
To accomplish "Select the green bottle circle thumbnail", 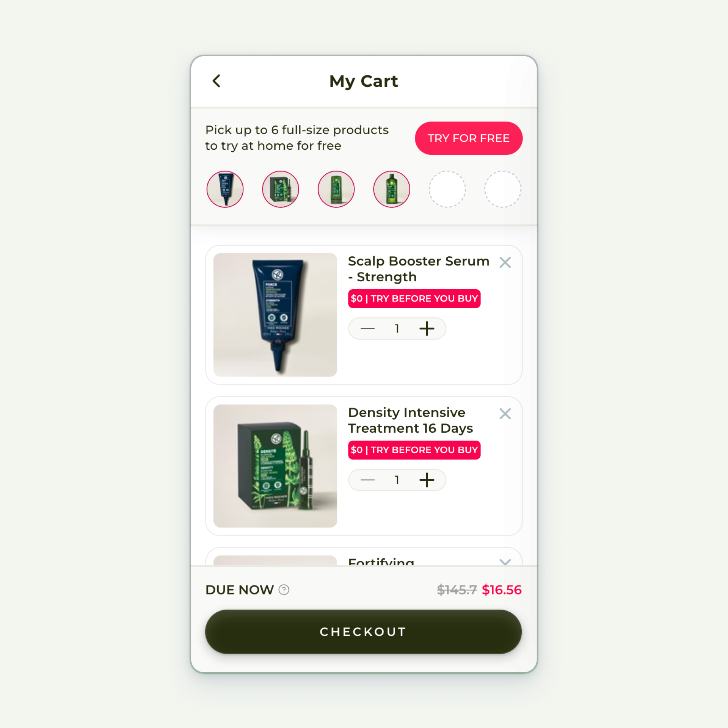I will [x=392, y=189].
